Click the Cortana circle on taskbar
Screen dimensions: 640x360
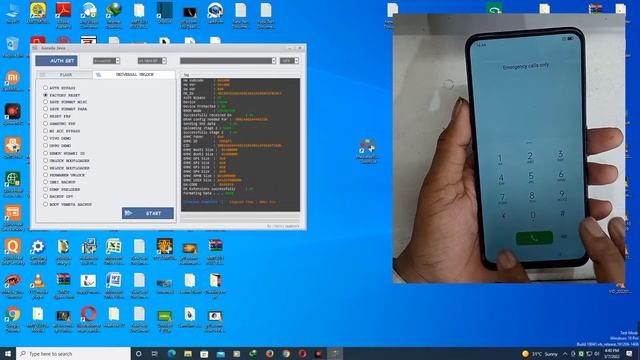[138, 353]
